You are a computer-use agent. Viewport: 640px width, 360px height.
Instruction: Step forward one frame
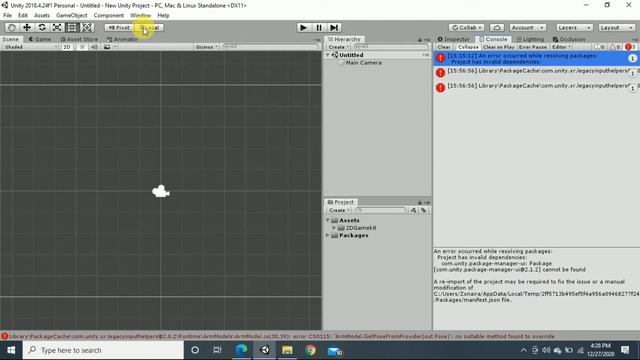point(334,27)
